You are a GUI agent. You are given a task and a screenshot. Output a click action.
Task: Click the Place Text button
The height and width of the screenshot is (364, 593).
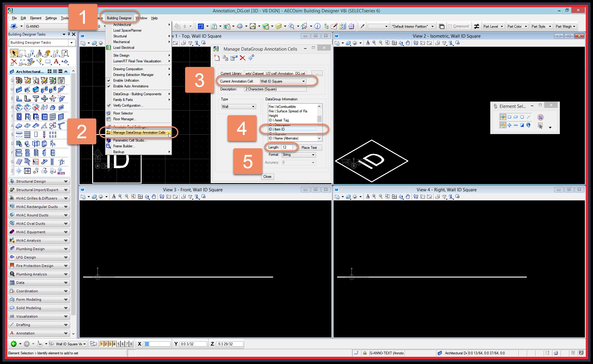pyautogui.click(x=309, y=148)
